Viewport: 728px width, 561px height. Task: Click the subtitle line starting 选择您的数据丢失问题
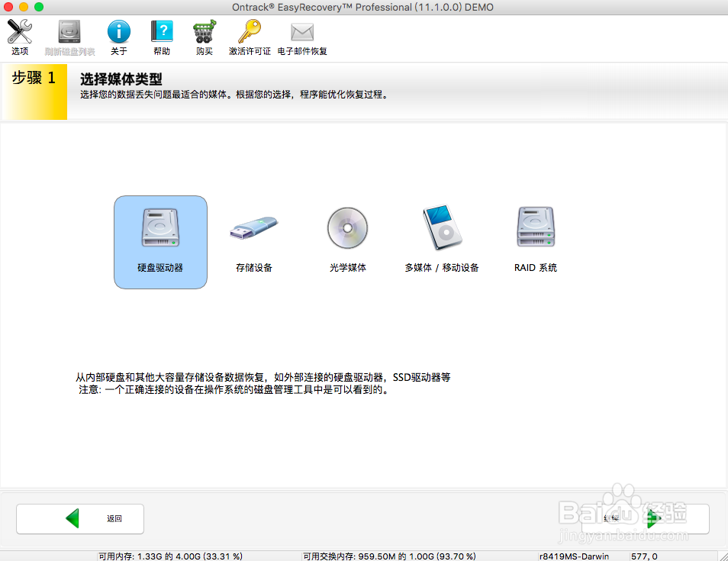point(235,95)
